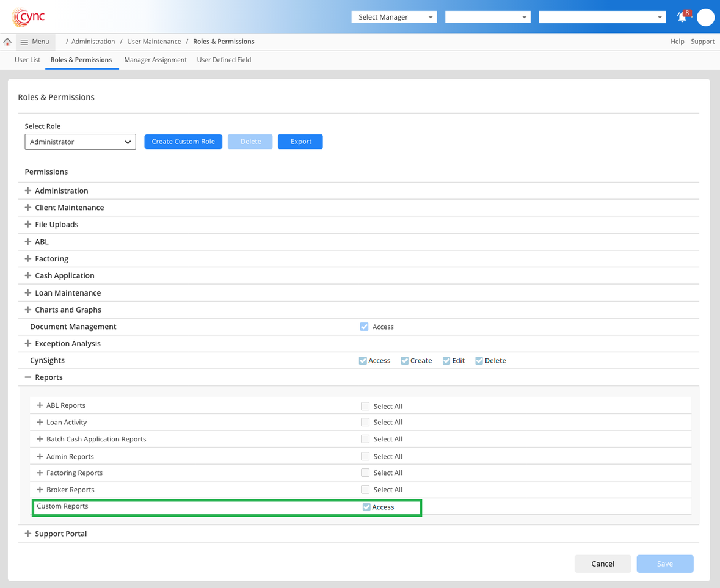Screen dimensions: 720x588
Task: Click the Create Custom Role button
Action: (x=183, y=142)
